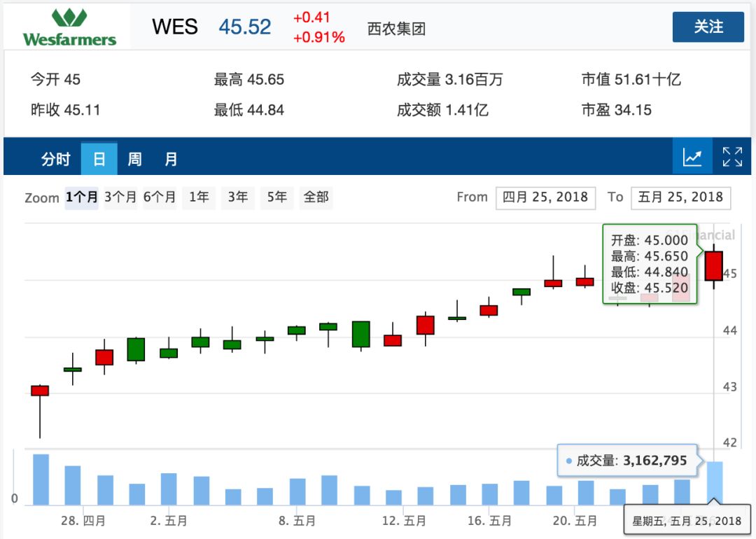Click the 8. 五月 axis label
This screenshot has width=756, height=539.
pyautogui.click(x=297, y=521)
